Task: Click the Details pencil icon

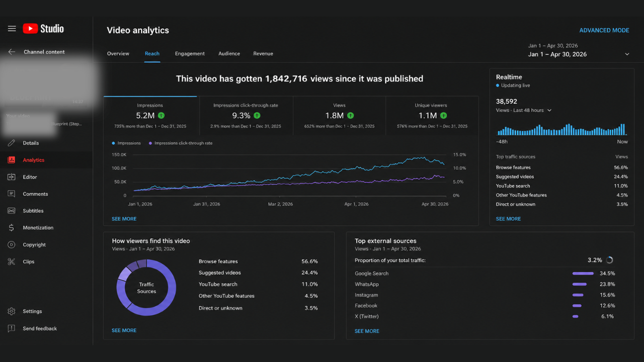Action: [12, 143]
